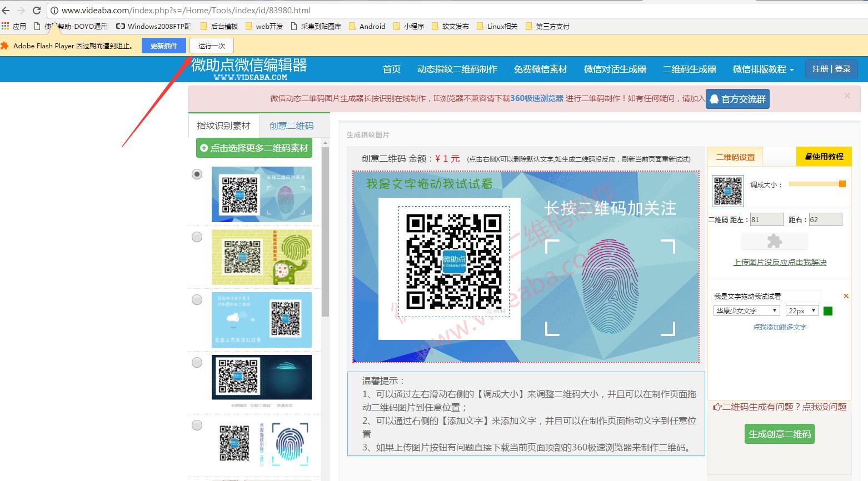Follow the 360极速浏览器 download link
The height and width of the screenshot is (481, 868).
point(537,98)
